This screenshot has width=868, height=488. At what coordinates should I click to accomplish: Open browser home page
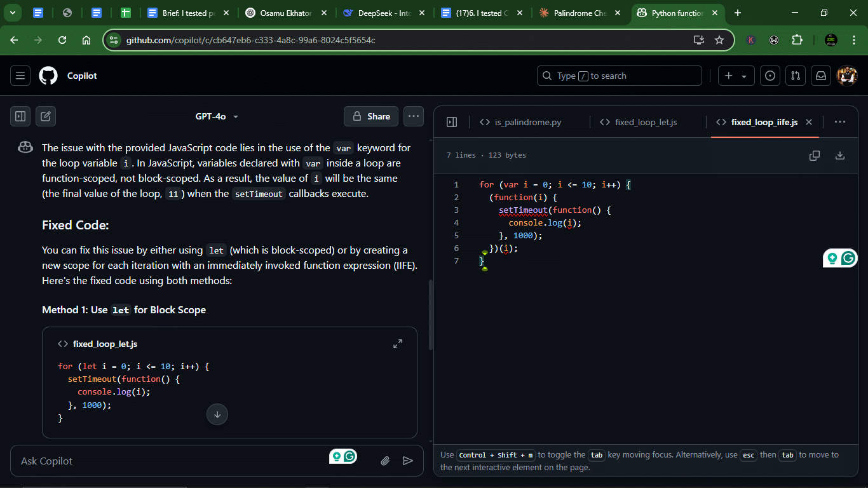point(86,40)
